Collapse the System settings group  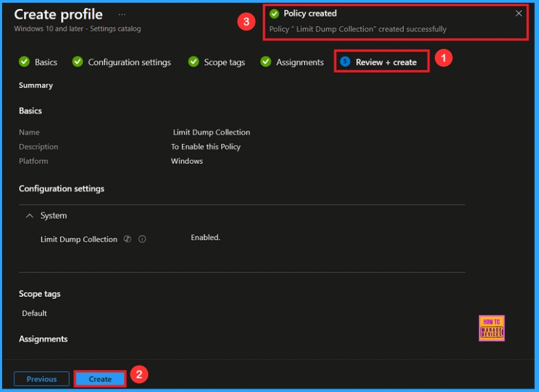click(30, 216)
